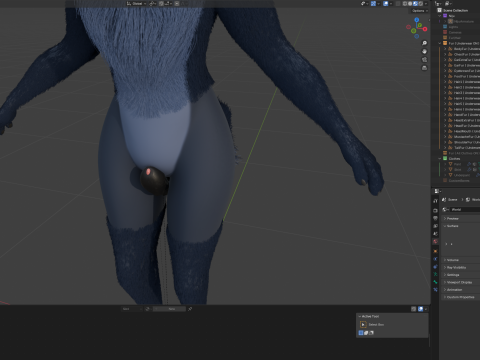
Task: Toggle X-ray mode in the viewport header
Action: click(398, 4)
